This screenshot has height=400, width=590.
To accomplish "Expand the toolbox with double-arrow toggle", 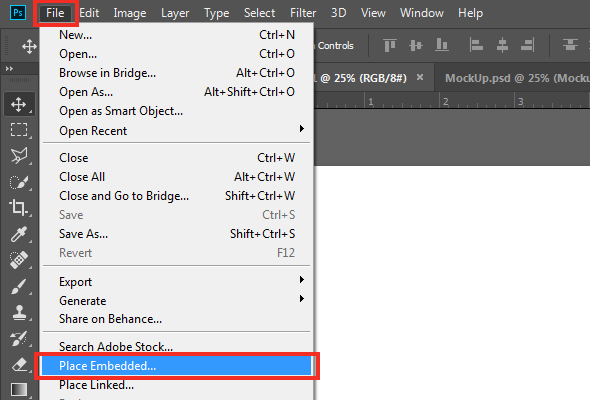I will (9, 68).
